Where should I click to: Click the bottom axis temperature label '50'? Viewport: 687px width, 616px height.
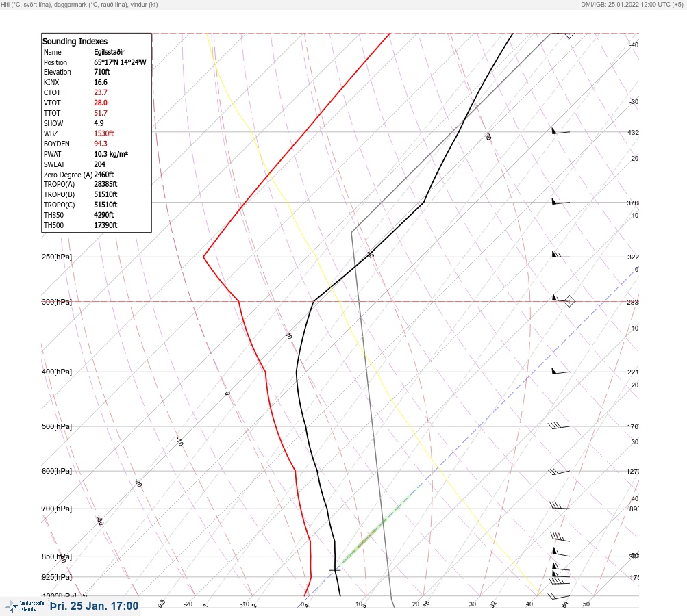(586, 604)
